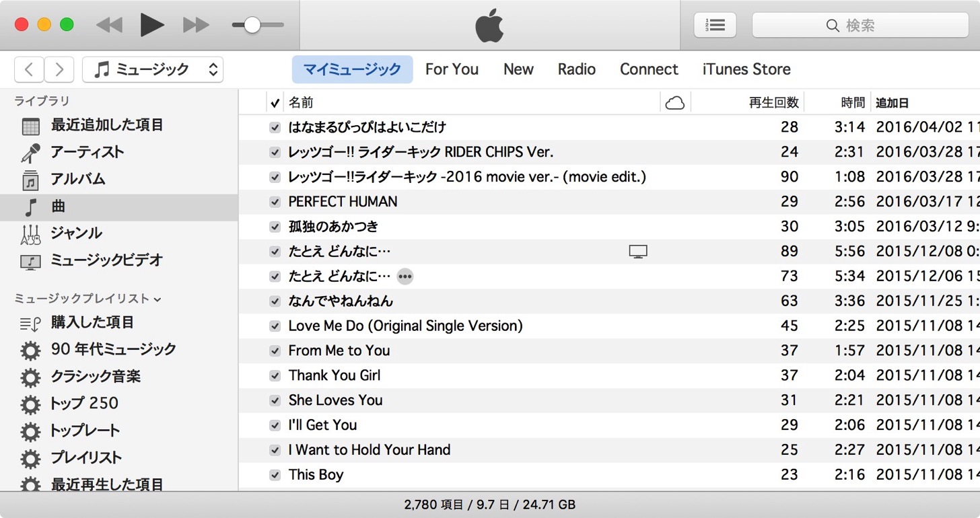Open トップ 250 smart playlist

tap(119, 404)
